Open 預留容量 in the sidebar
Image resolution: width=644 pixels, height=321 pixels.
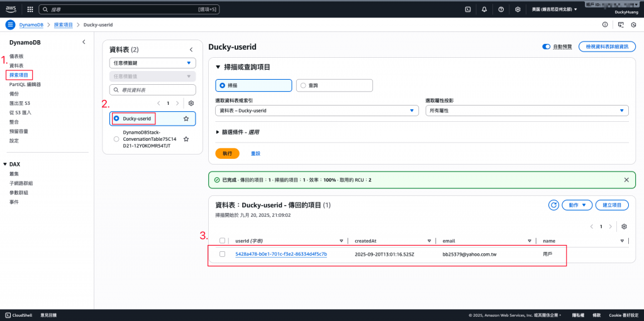(19, 131)
